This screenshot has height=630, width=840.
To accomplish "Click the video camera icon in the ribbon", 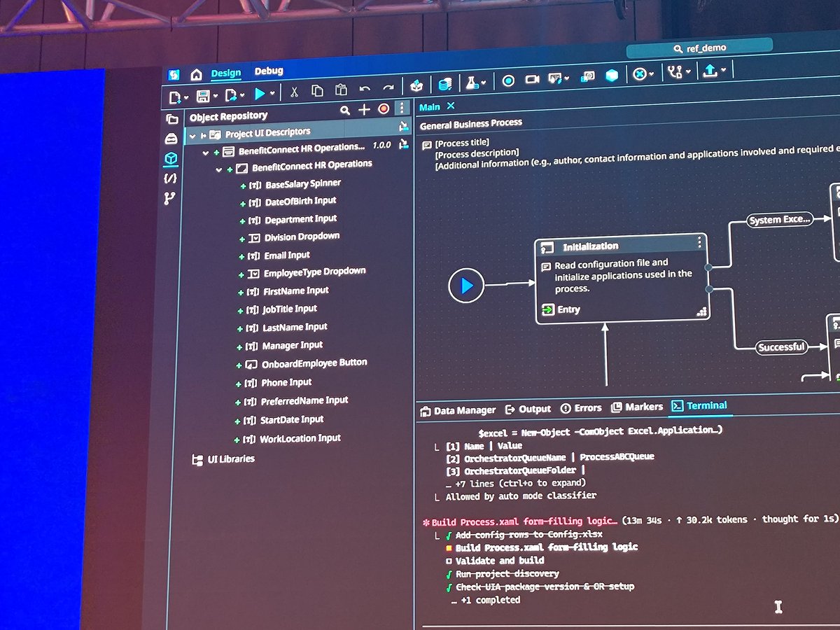I will (x=532, y=80).
